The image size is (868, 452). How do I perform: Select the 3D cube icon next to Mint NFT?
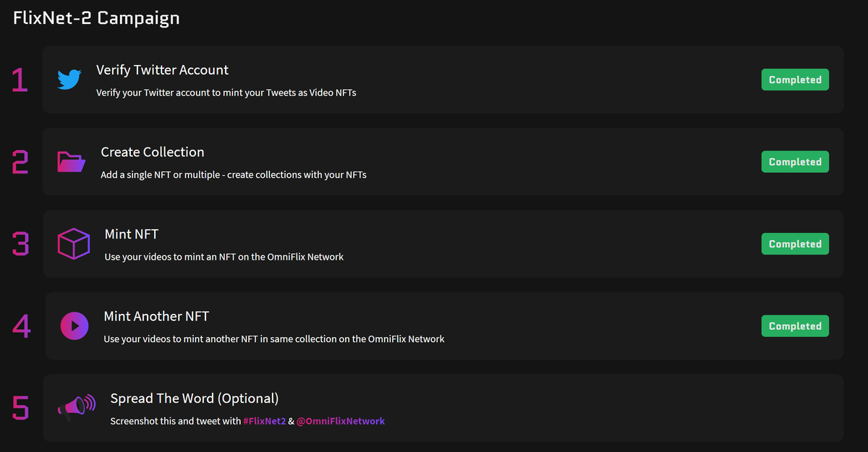pyautogui.click(x=73, y=244)
